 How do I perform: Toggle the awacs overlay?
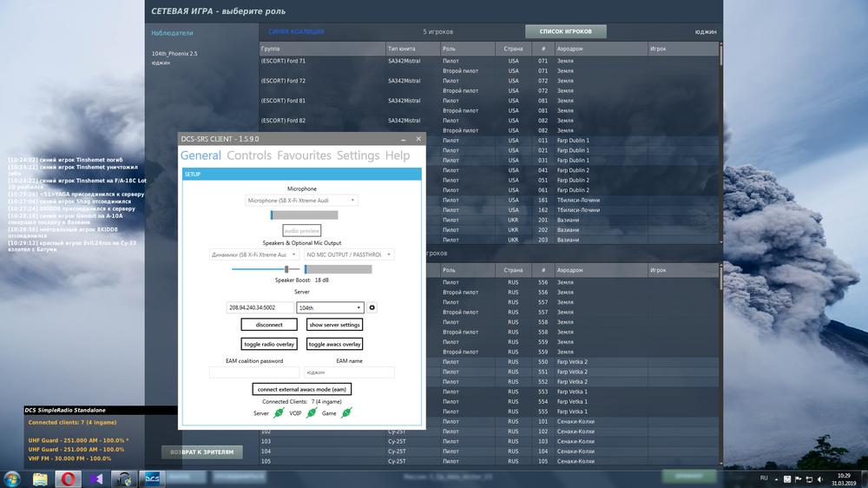334,344
